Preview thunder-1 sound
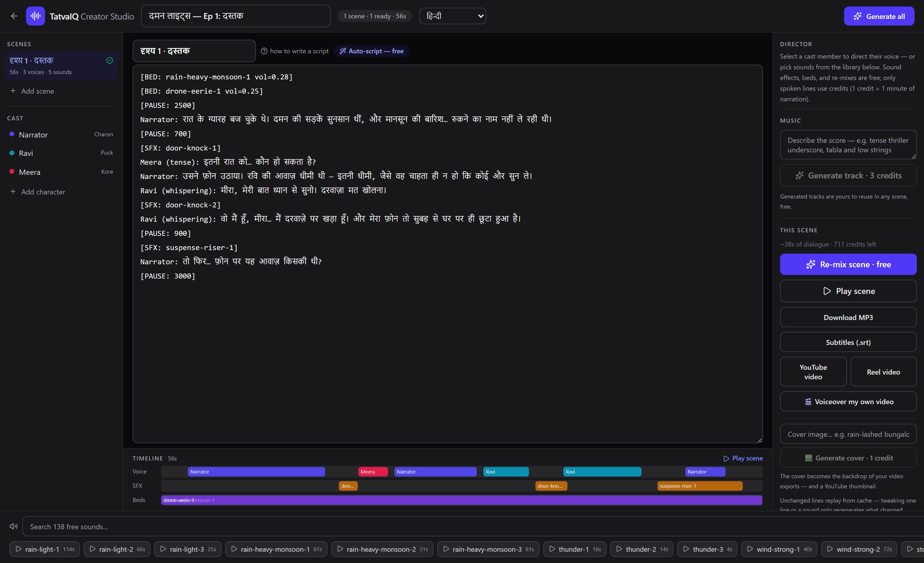This screenshot has width=924, height=563. click(x=575, y=549)
